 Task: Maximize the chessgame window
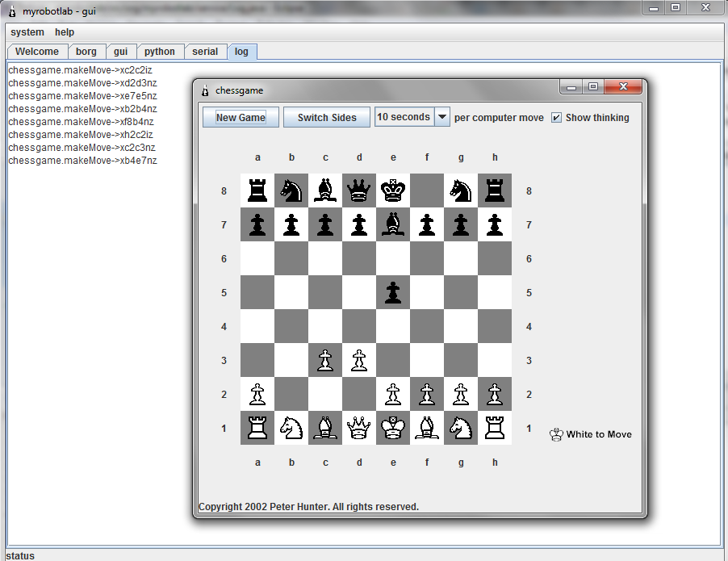(x=593, y=86)
